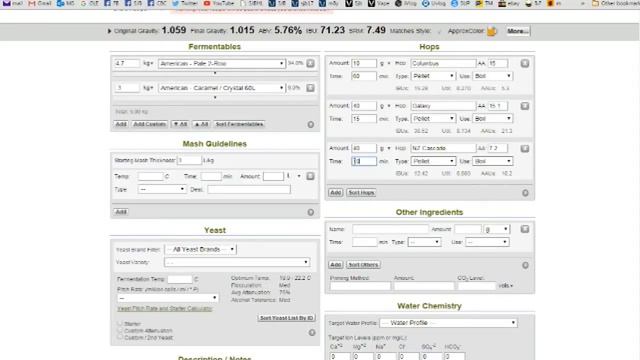Viewport: 640px width, 360px height.
Task: Click Sort Yeast List By ID button
Action: [x=286, y=318]
